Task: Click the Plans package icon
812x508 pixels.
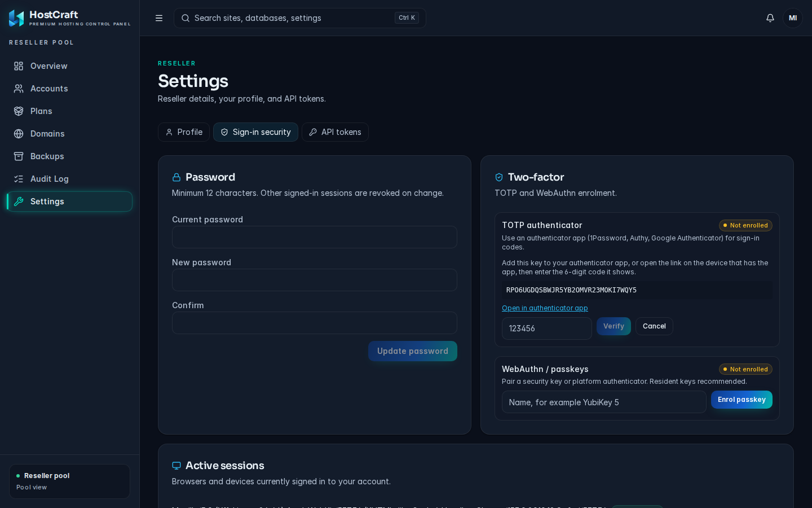Action: (x=19, y=111)
